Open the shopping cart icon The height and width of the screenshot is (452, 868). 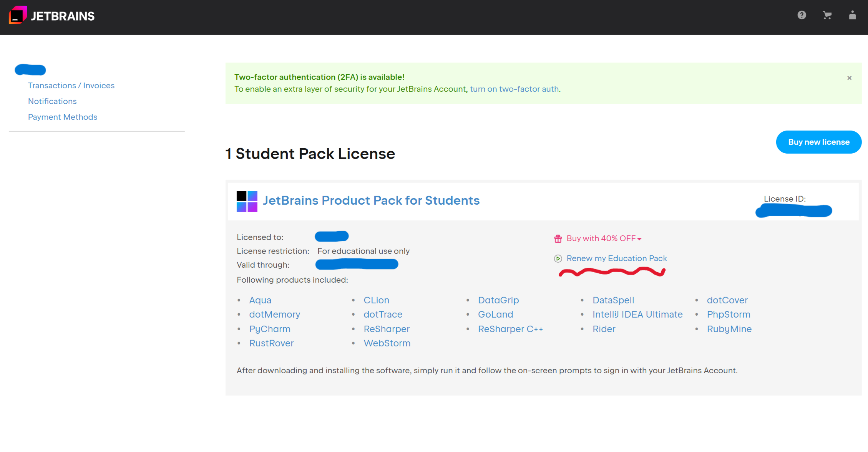(827, 15)
